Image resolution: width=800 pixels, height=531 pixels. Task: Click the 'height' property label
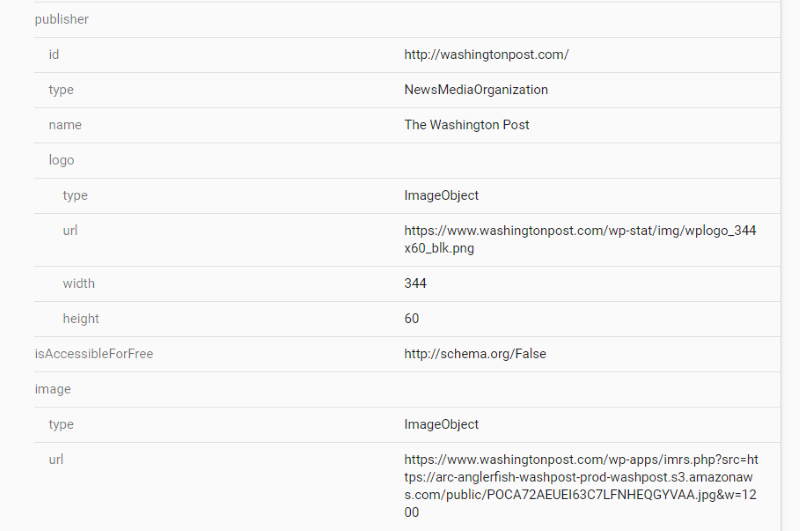tap(81, 319)
